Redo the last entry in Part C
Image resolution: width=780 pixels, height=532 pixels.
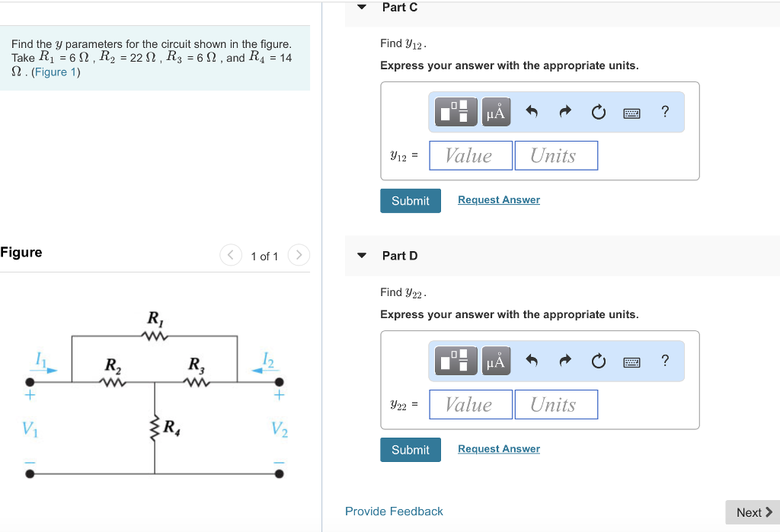coord(564,111)
